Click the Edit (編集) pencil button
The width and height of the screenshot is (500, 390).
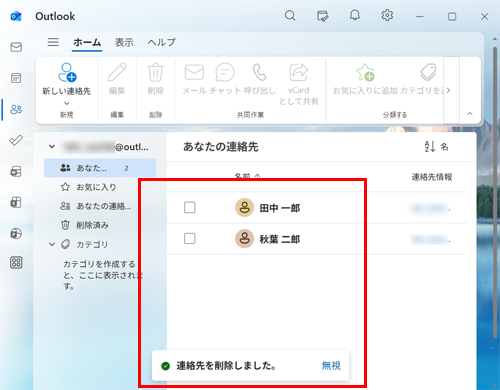tap(117, 79)
